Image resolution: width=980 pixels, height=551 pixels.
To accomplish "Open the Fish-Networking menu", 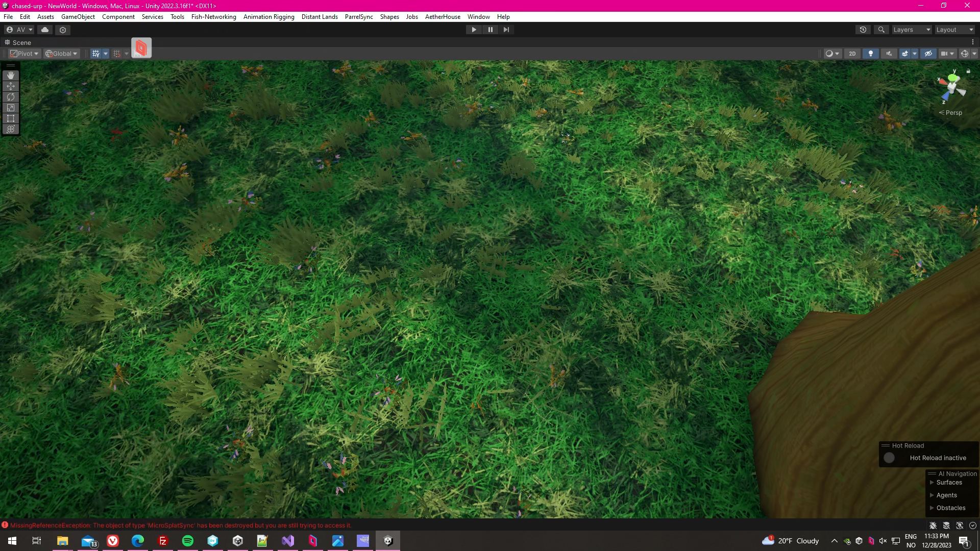I will 213,17.
